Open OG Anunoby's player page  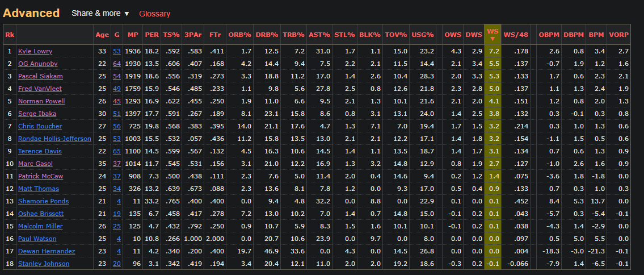click(38, 64)
